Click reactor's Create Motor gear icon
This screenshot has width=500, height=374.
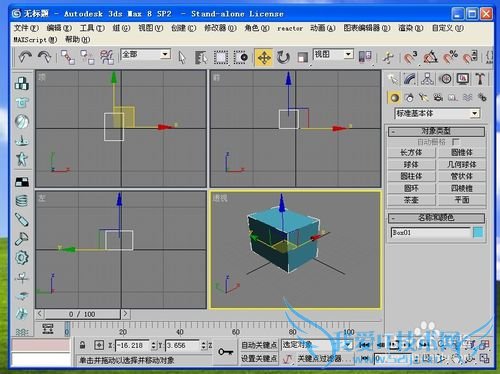22,257
